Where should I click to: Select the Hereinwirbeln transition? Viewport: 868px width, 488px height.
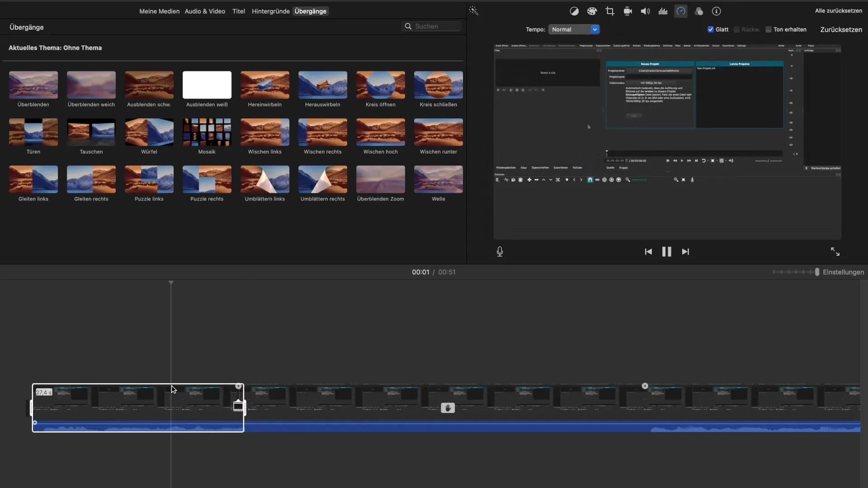(x=265, y=85)
